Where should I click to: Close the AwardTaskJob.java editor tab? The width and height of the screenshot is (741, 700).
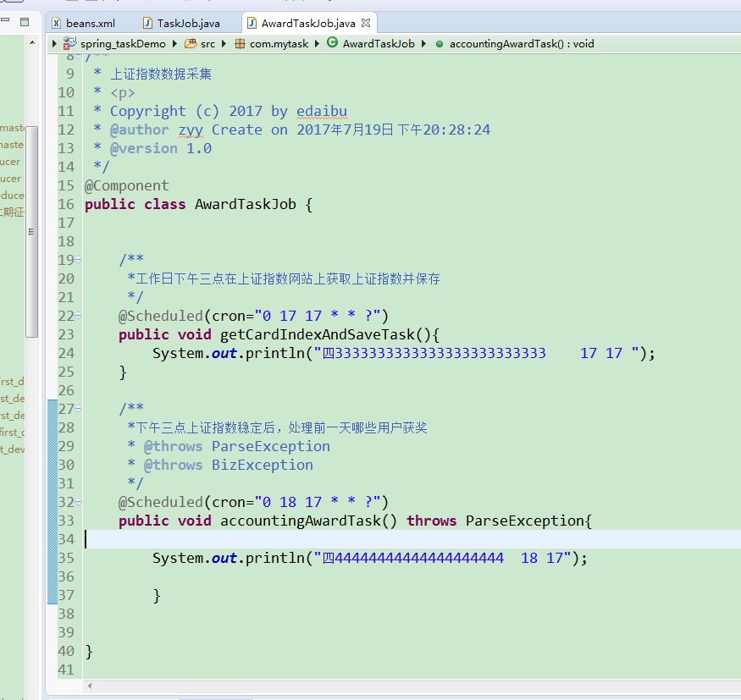pos(366,23)
